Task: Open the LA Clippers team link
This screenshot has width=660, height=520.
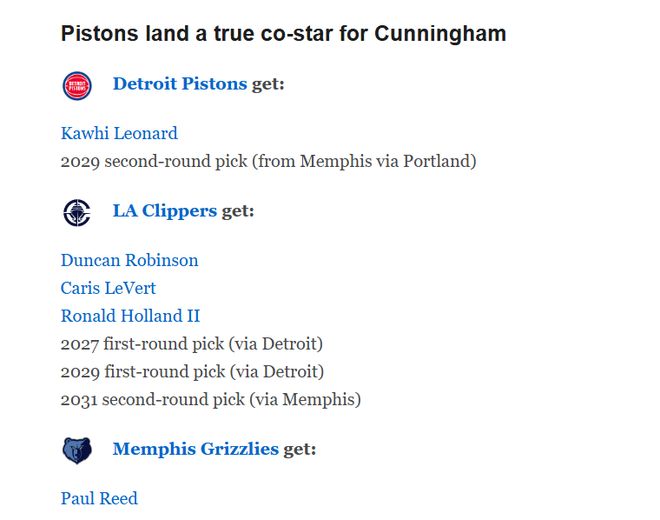Action: tap(164, 211)
